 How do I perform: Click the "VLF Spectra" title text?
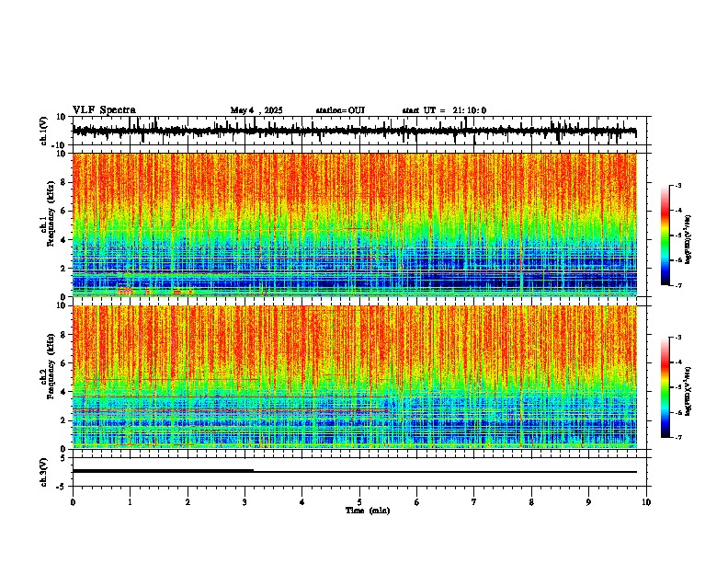point(104,110)
